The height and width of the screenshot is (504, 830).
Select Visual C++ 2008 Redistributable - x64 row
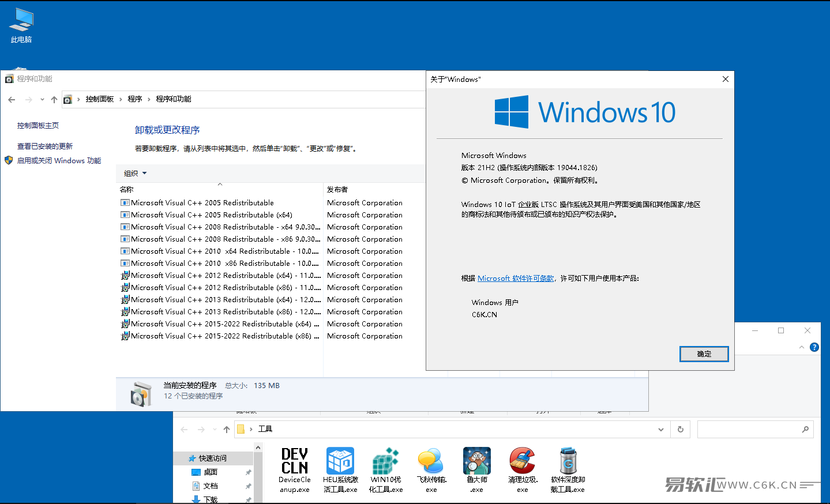click(220, 227)
